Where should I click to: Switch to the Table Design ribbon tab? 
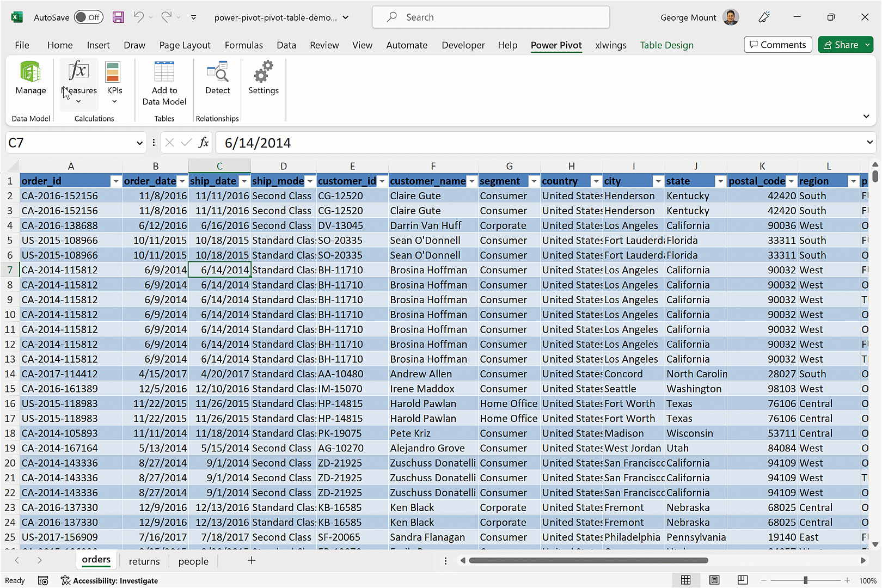666,45
